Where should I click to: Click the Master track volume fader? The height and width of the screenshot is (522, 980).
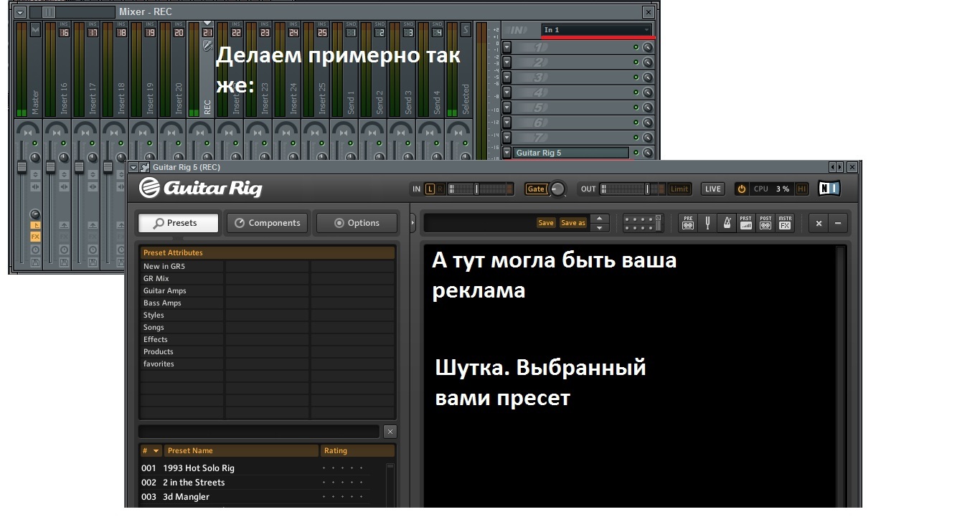(22, 167)
